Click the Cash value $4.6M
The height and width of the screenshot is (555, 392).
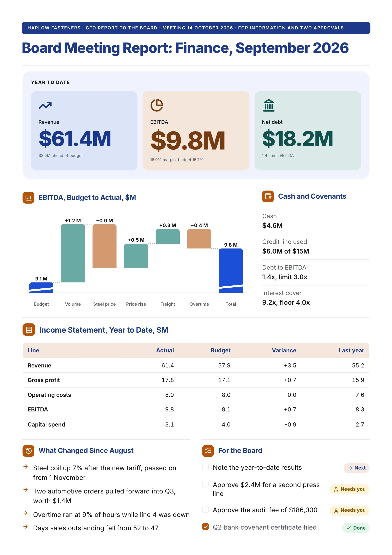[272, 226]
